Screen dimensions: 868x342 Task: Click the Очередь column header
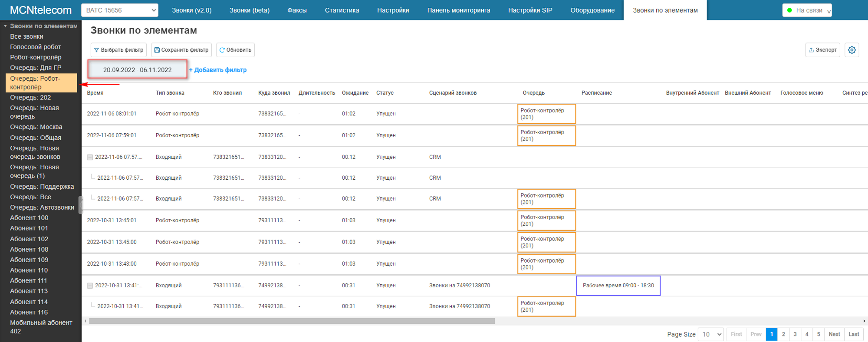pos(533,93)
